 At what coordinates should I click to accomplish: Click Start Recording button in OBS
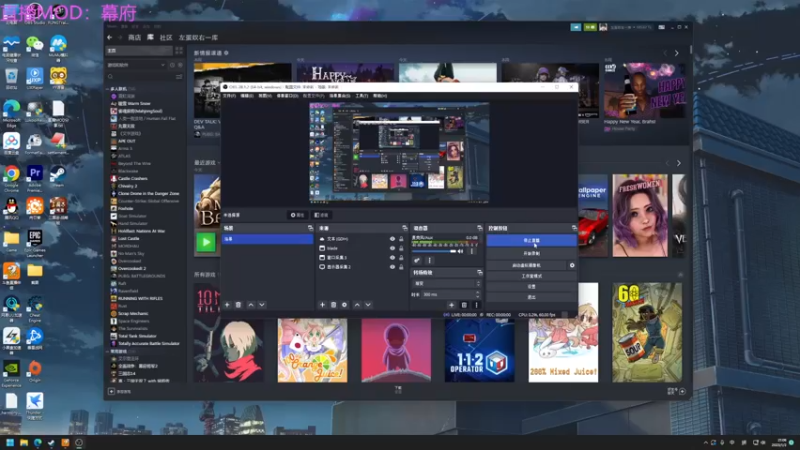531,253
